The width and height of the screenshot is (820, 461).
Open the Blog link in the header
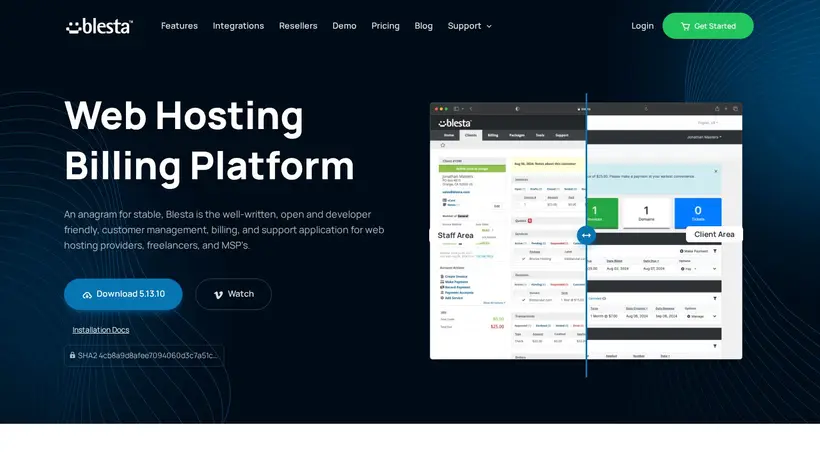click(x=424, y=26)
